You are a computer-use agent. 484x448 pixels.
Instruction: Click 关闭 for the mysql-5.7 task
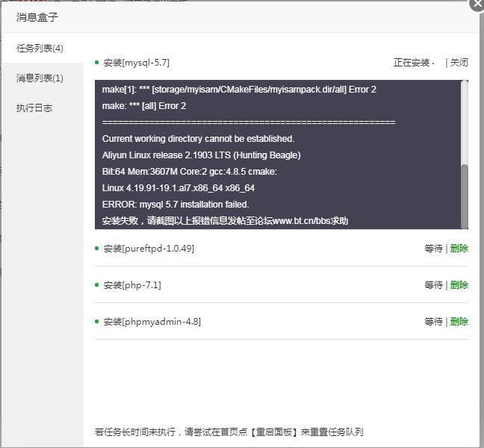459,63
